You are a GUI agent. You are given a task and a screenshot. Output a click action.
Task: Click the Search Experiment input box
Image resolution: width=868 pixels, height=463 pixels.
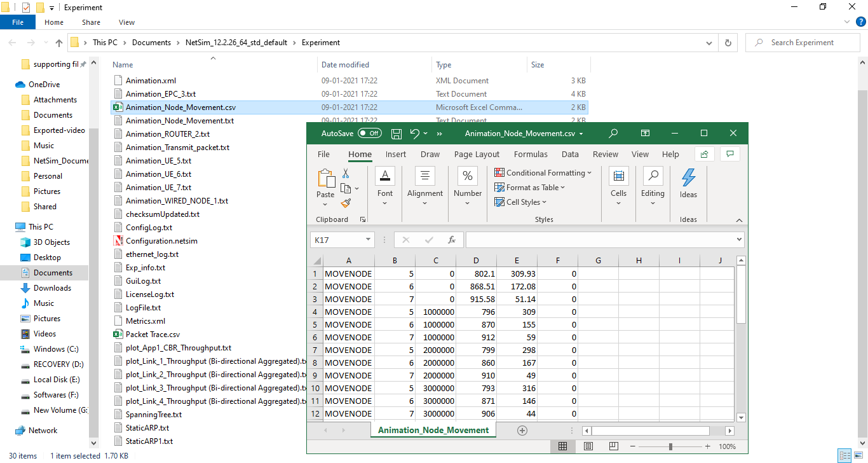pyautogui.click(x=803, y=43)
